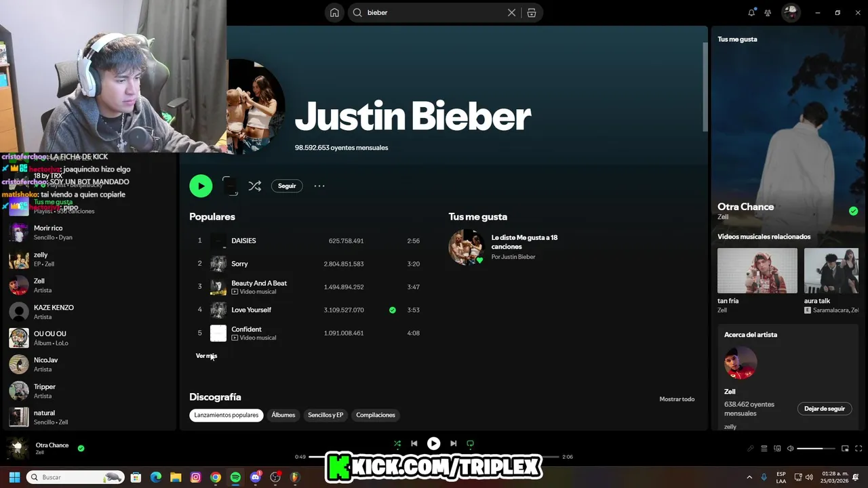Unfollow Zell with Dejar de seguir

[x=825, y=409]
